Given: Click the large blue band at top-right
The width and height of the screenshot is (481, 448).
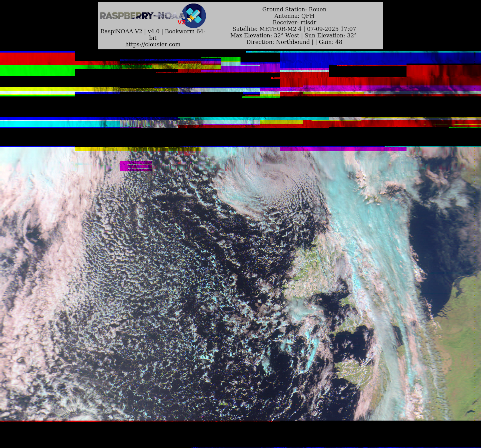Looking at the screenshot, I should pyautogui.click(x=380, y=58).
